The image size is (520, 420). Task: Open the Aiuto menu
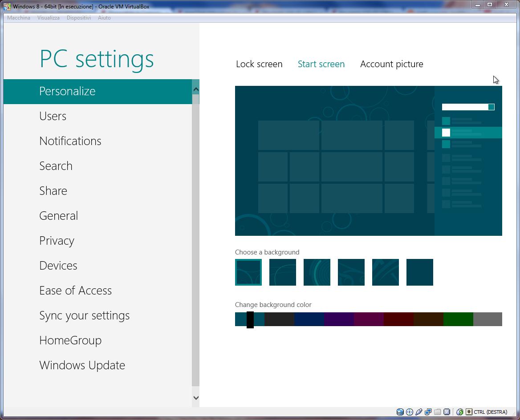104,18
